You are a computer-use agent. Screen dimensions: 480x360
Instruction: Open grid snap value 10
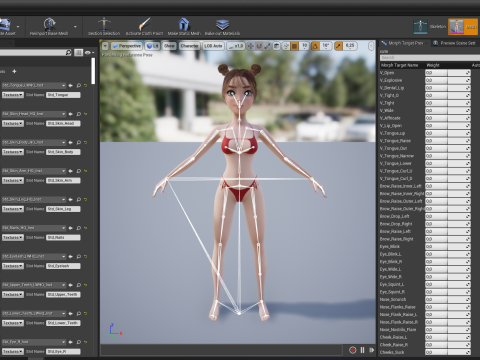(304, 46)
